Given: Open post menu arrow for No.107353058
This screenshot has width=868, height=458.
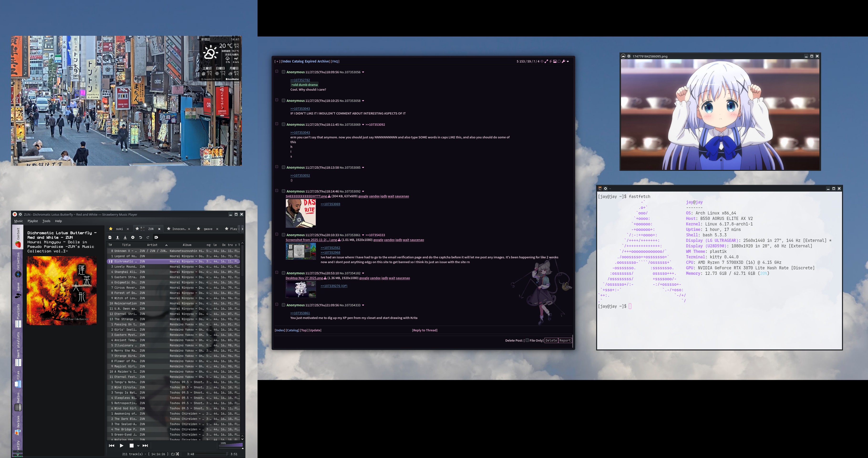Looking at the screenshot, I should 363,101.
